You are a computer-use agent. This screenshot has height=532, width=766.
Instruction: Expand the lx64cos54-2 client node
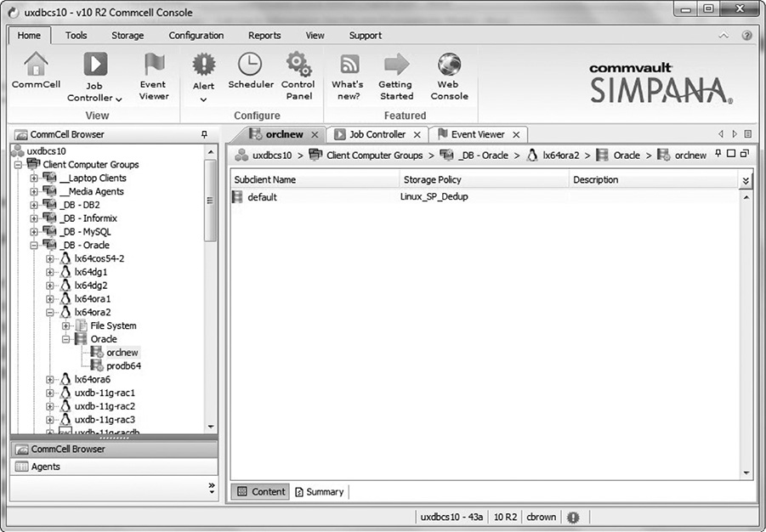[50, 259]
